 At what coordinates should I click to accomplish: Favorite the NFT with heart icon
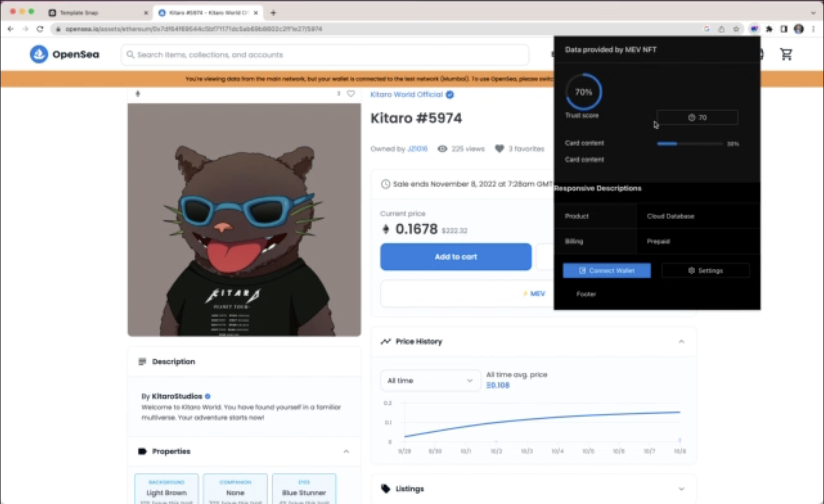click(351, 94)
